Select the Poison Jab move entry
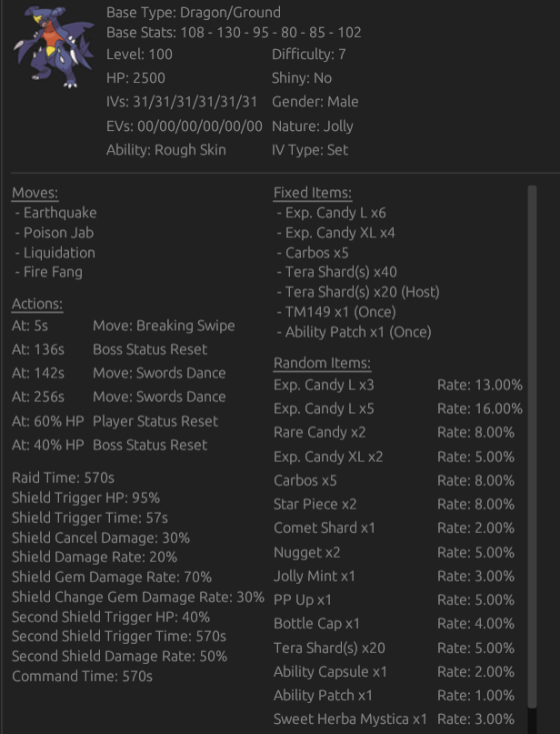This screenshot has width=560, height=734. [54, 233]
